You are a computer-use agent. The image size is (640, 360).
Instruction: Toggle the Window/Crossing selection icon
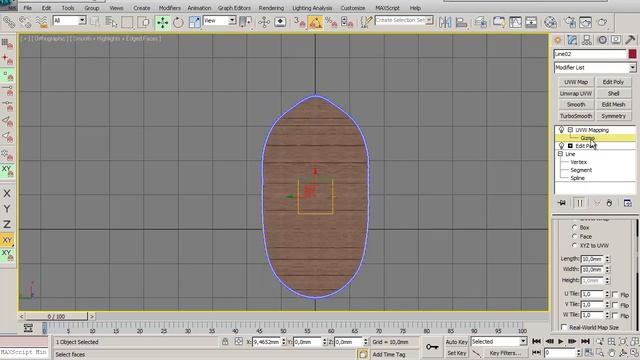[143, 22]
